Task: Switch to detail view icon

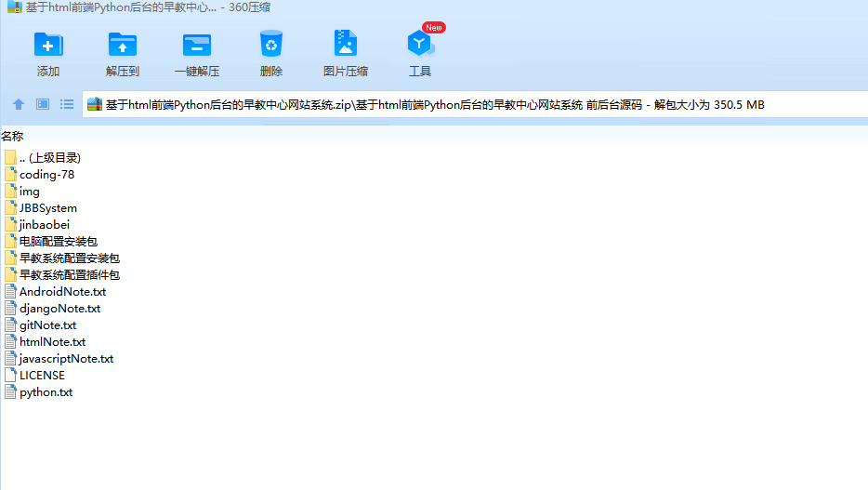Action: pos(43,104)
